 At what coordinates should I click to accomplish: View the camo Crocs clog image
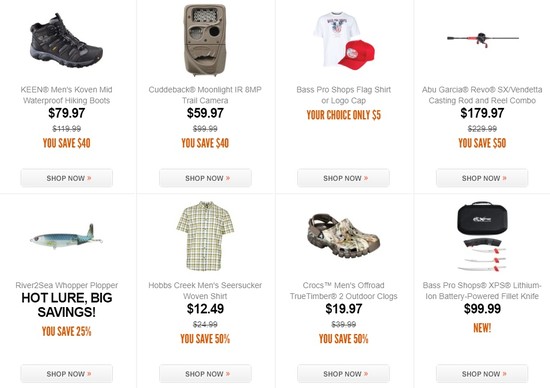tap(344, 236)
